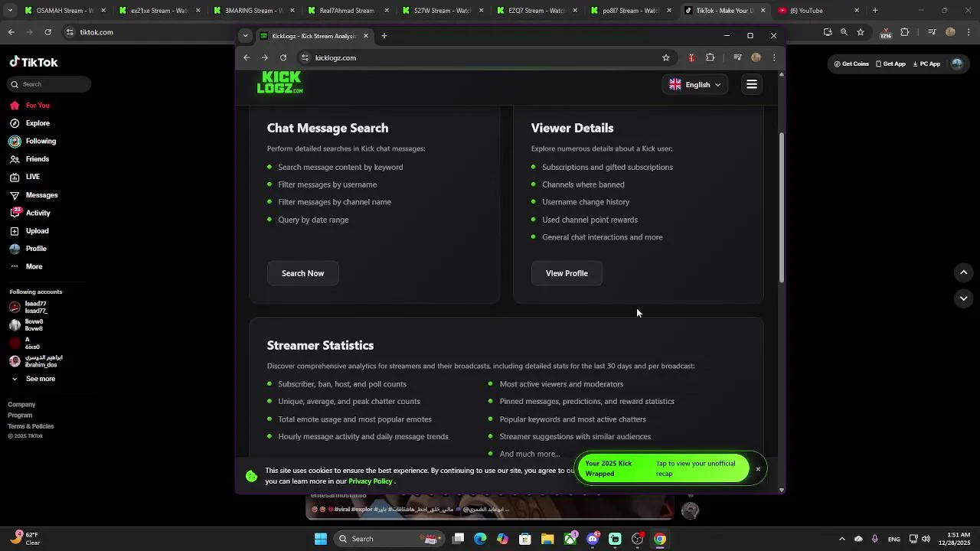Bookmark kicklogz.com with the star icon
980x551 pixels.
click(x=666, y=57)
